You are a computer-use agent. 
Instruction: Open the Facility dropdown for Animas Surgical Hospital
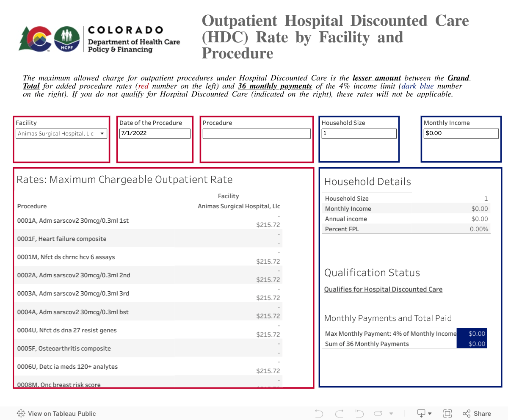pyautogui.click(x=61, y=134)
